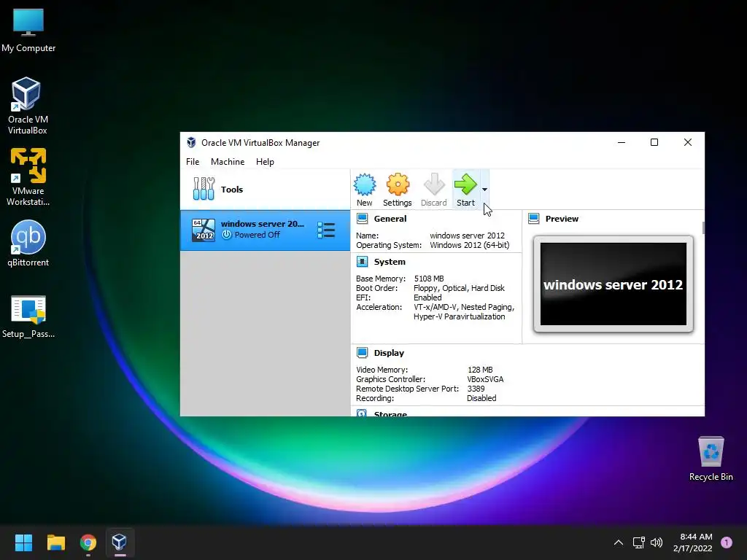Image resolution: width=747 pixels, height=560 pixels.
Task: Select VMware Workstation desktop shortcut
Action: [x=28, y=177]
